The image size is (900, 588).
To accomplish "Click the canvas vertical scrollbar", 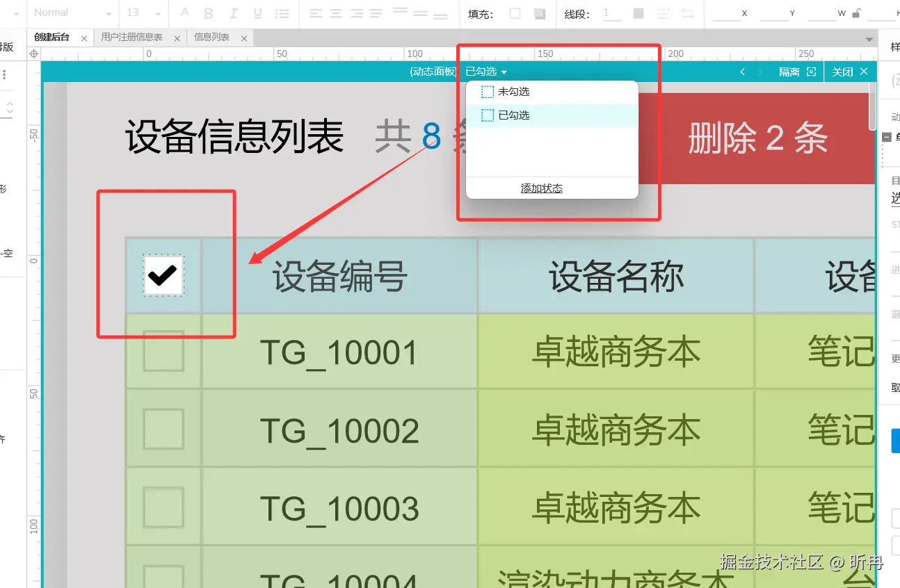I will coord(872,106).
